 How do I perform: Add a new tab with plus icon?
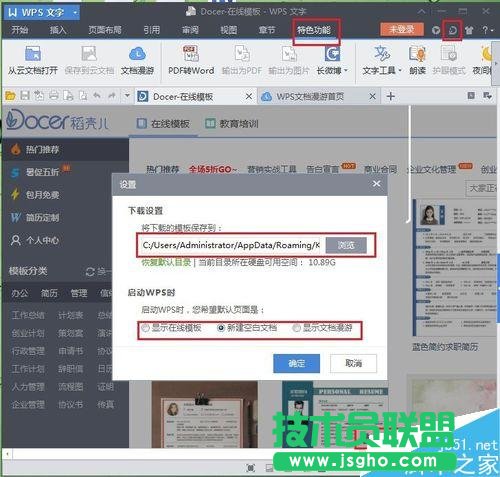(x=391, y=96)
